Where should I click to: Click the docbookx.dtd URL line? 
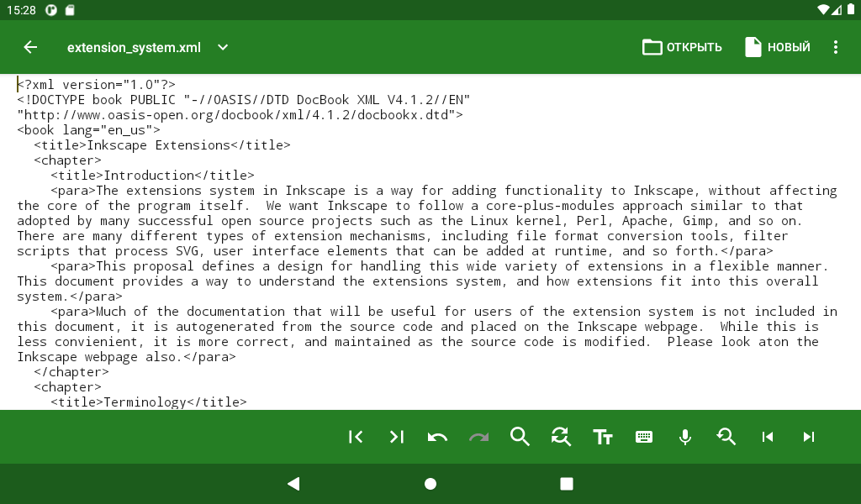pyautogui.click(x=240, y=114)
